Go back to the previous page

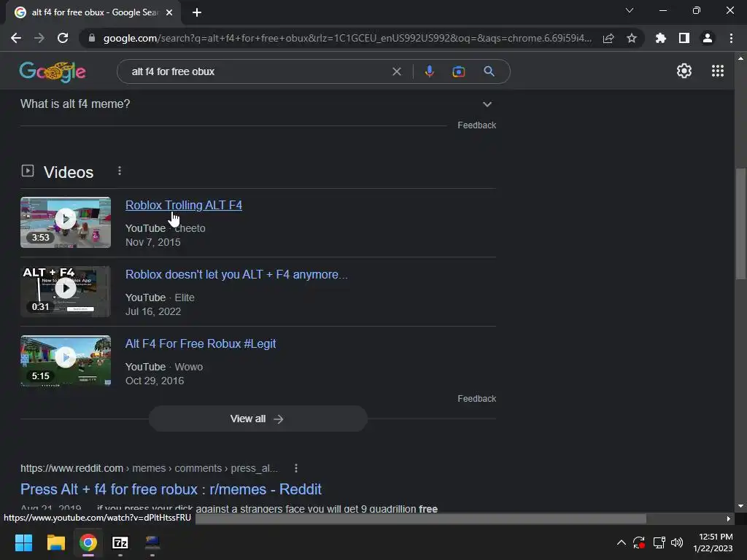[x=16, y=38]
